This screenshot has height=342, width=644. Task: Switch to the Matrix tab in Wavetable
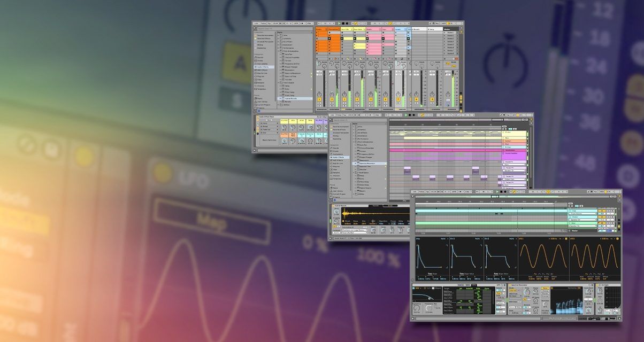point(460,285)
